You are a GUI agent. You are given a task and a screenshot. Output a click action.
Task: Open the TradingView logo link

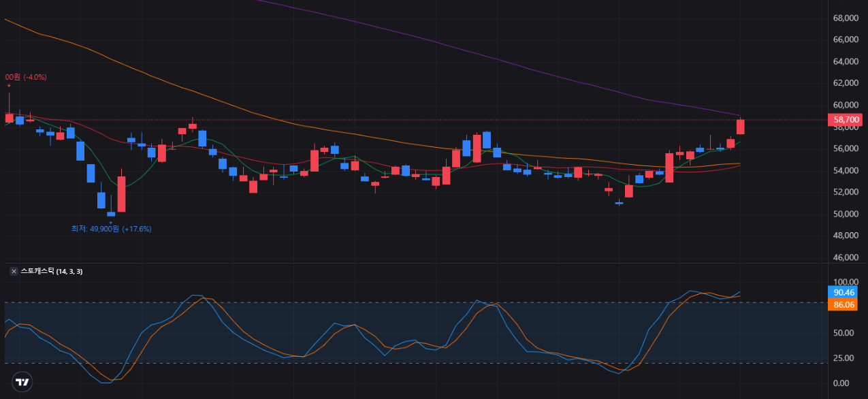coord(22,381)
